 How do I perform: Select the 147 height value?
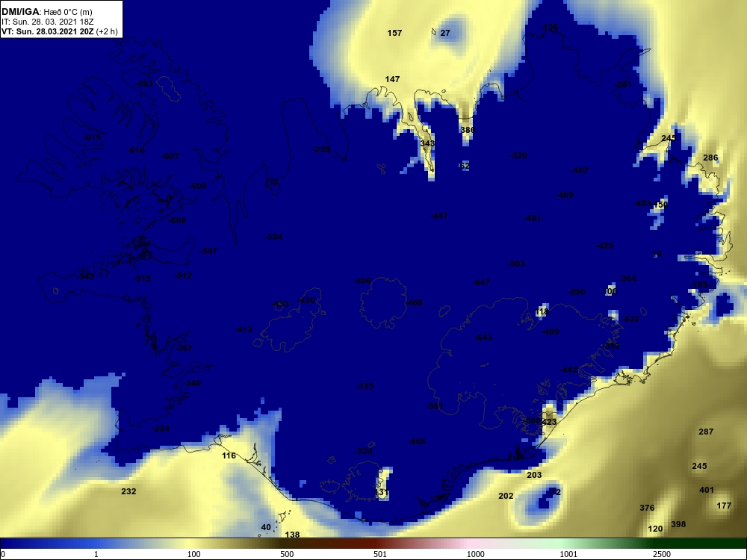(x=393, y=79)
